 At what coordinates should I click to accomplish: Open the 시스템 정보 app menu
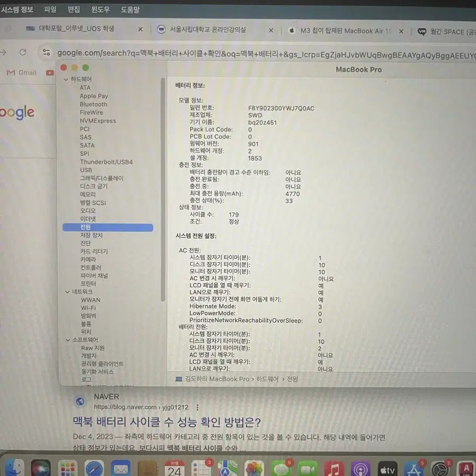tap(17, 10)
